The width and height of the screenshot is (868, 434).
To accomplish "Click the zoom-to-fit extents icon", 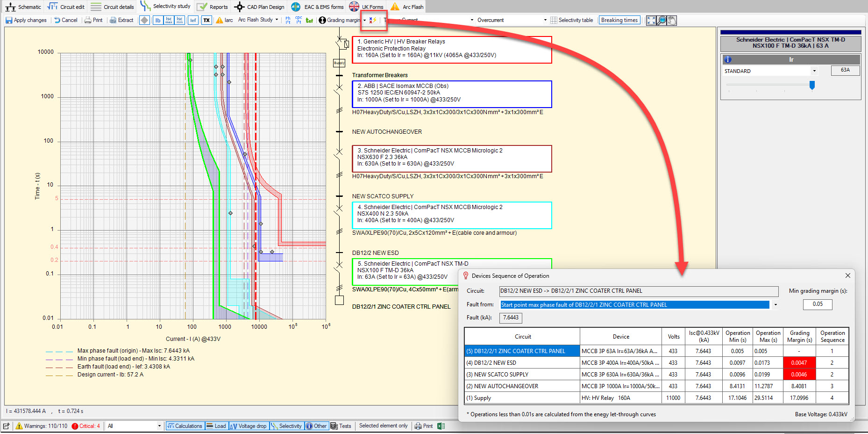I will pos(651,21).
